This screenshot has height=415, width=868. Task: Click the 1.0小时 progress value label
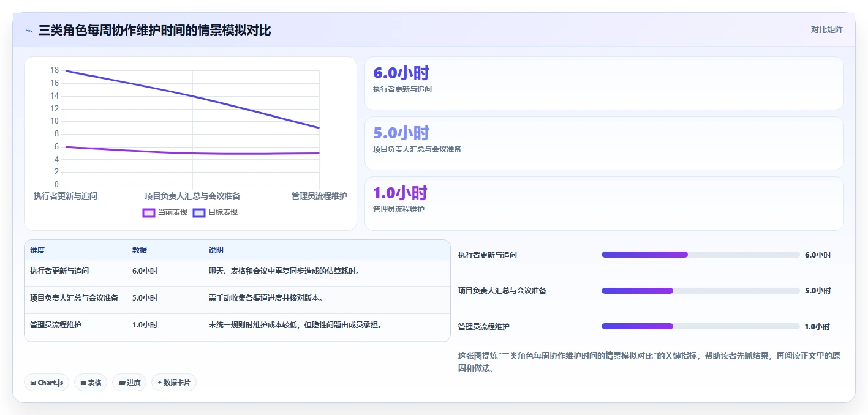tap(818, 327)
